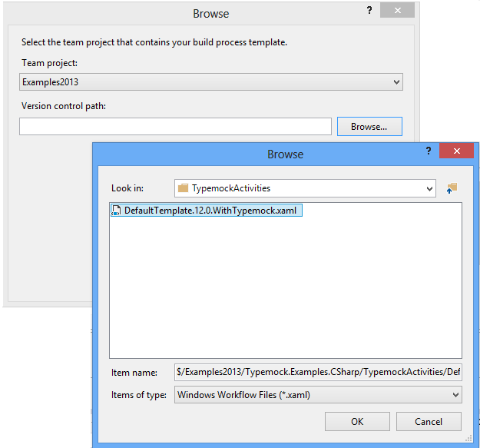Confirm selection with the OK button
This screenshot has width=480, height=448.
click(x=357, y=422)
